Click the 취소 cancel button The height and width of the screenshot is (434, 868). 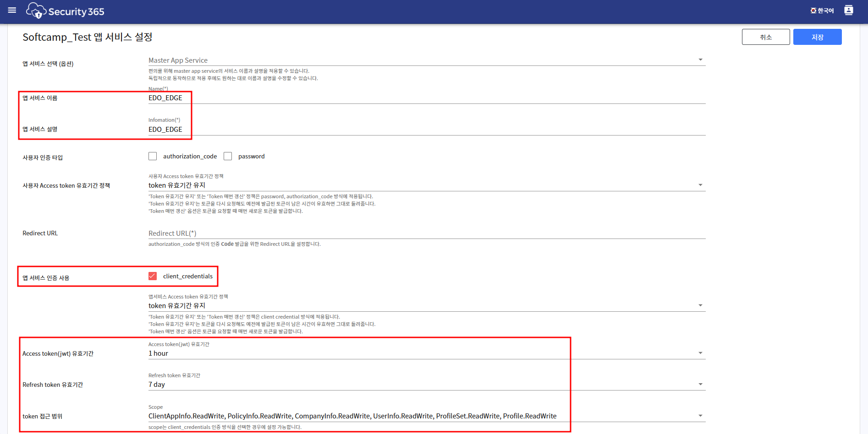765,37
